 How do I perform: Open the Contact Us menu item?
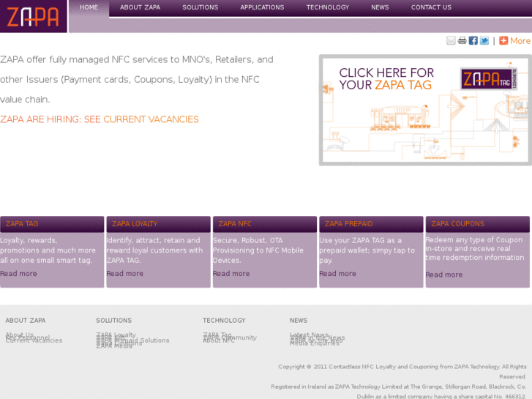(431, 7)
